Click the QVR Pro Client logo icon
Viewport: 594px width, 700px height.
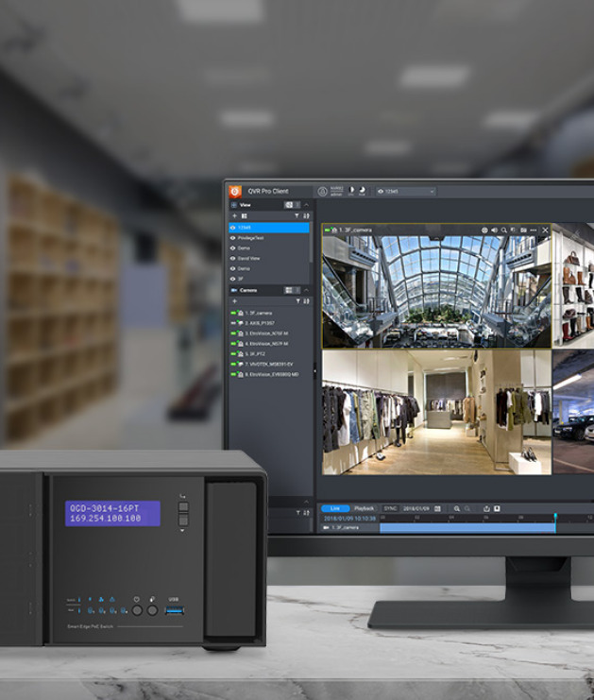235,192
